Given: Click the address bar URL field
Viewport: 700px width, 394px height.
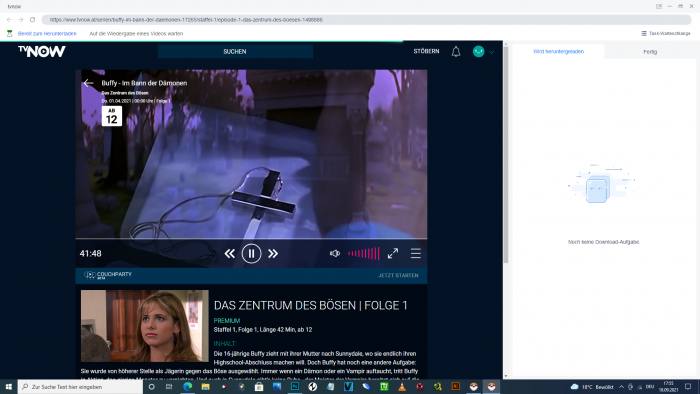Looking at the screenshot, I should coord(366,20).
